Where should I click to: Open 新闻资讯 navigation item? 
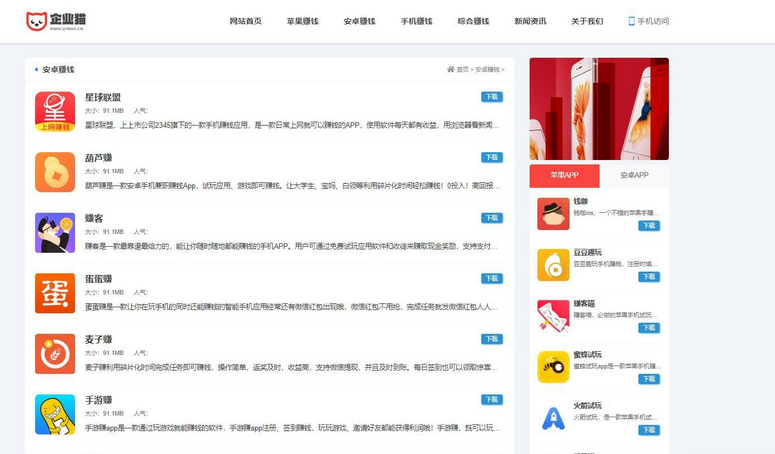[530, 21]
